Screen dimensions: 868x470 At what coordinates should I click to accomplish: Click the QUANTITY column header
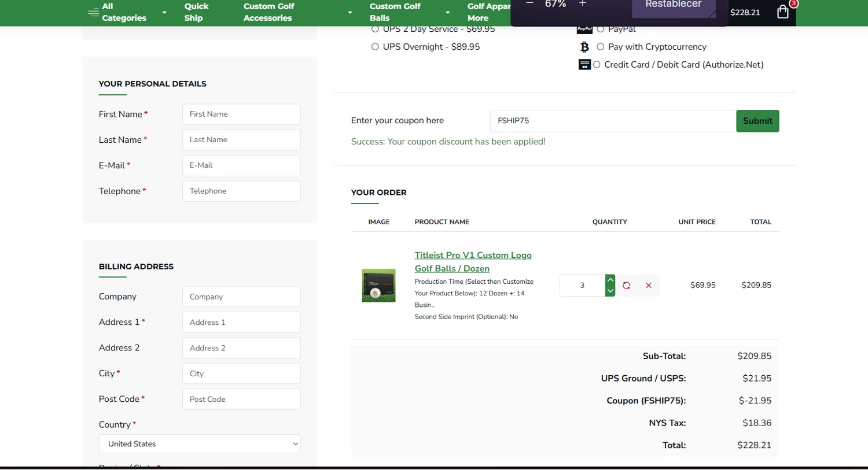609,222
